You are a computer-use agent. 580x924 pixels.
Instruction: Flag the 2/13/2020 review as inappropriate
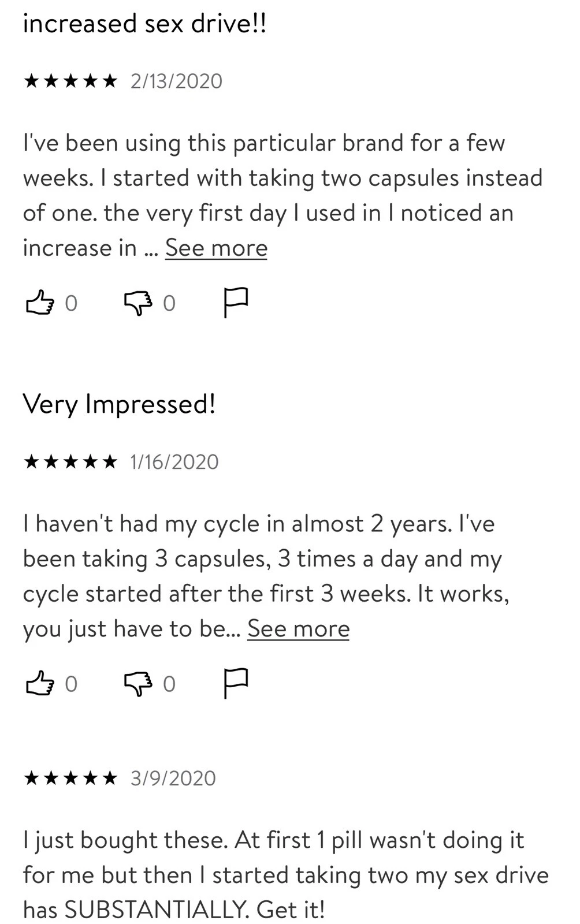pos(236,302)
